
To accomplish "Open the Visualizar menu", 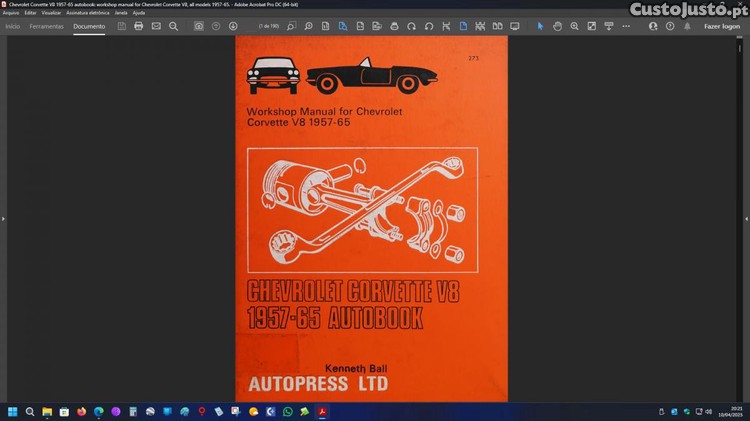I will pyautogui.click(x=52, y=12).
